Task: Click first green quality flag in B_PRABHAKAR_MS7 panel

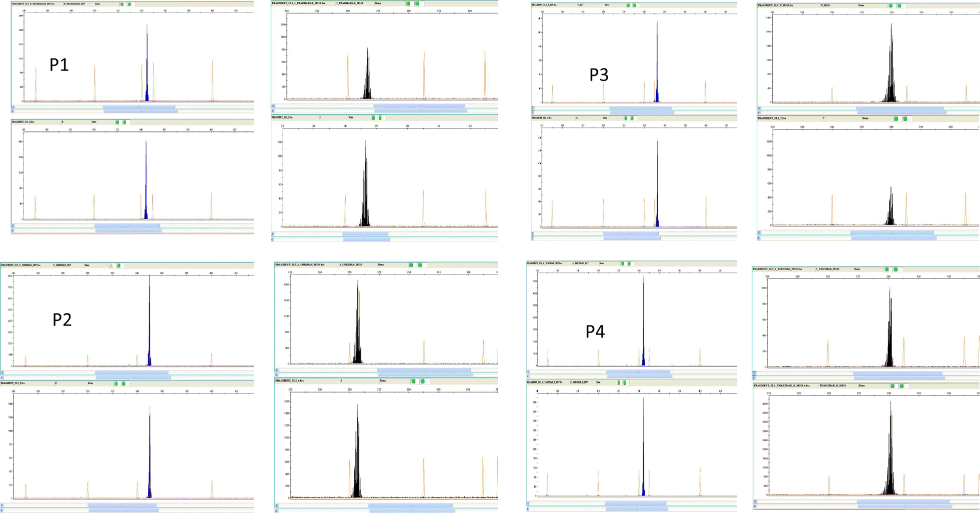Action: 122,4
